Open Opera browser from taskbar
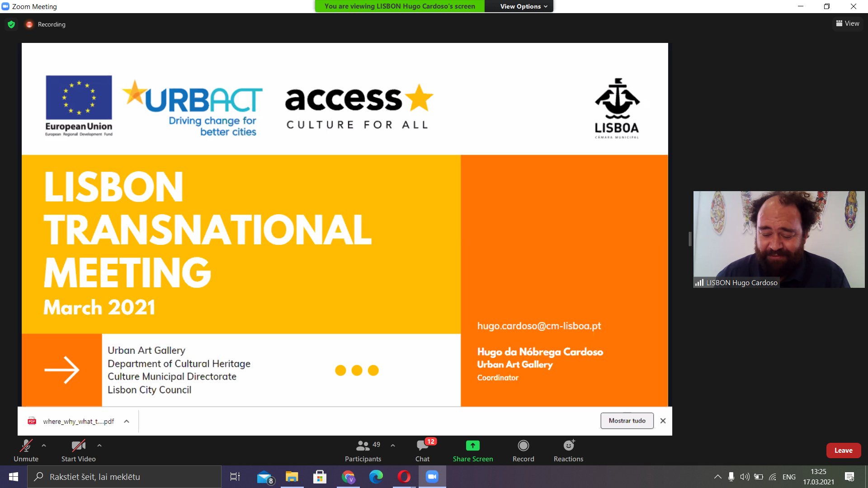 coord(404,477)
